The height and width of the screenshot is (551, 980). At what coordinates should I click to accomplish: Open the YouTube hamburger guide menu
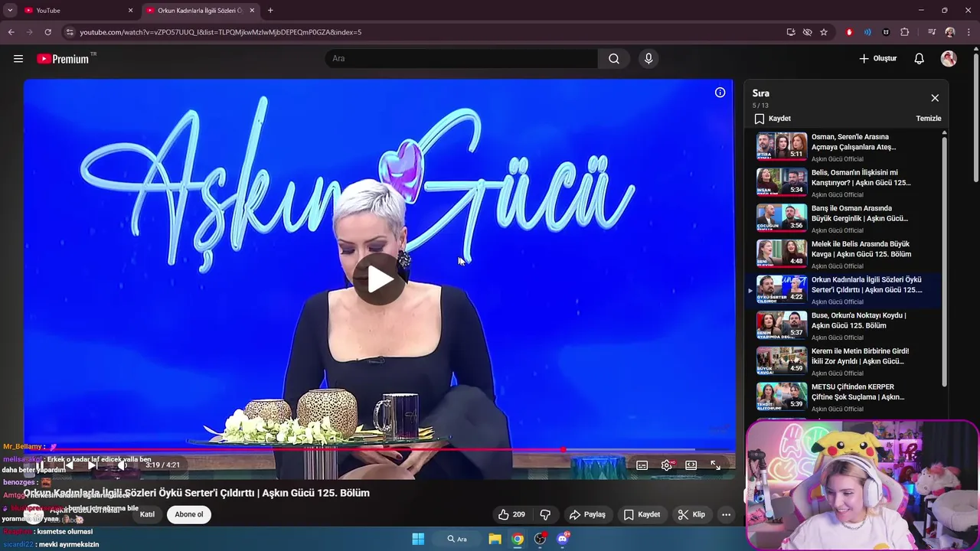[x=18, y=59]
